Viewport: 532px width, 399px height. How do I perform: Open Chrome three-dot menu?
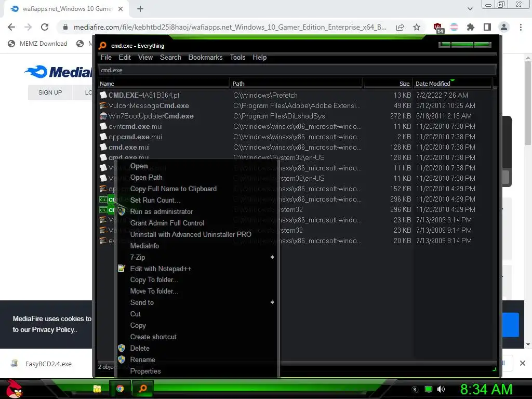coord(521,27)
